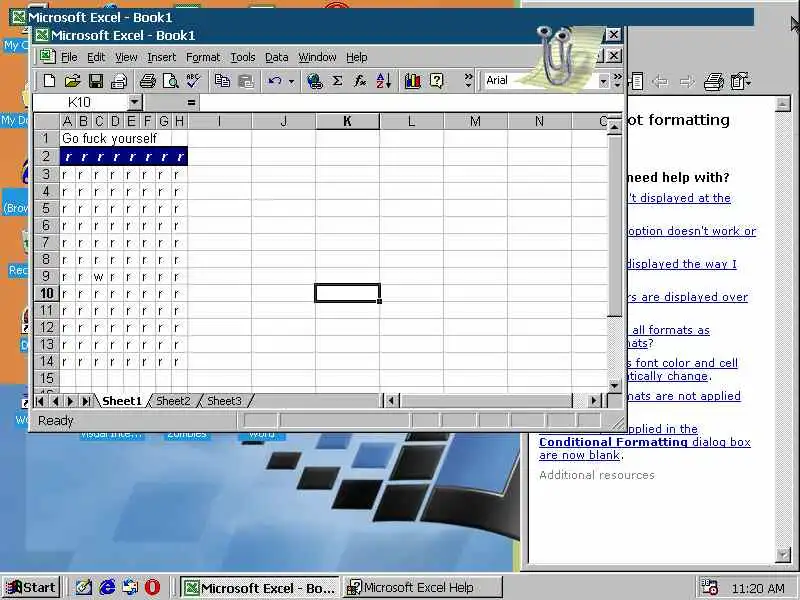Expand More Buttons chevron on Formatting toolbar
The height and width of the screenshot is (600, 800).
pyautogui.click(x=617, y=81)
